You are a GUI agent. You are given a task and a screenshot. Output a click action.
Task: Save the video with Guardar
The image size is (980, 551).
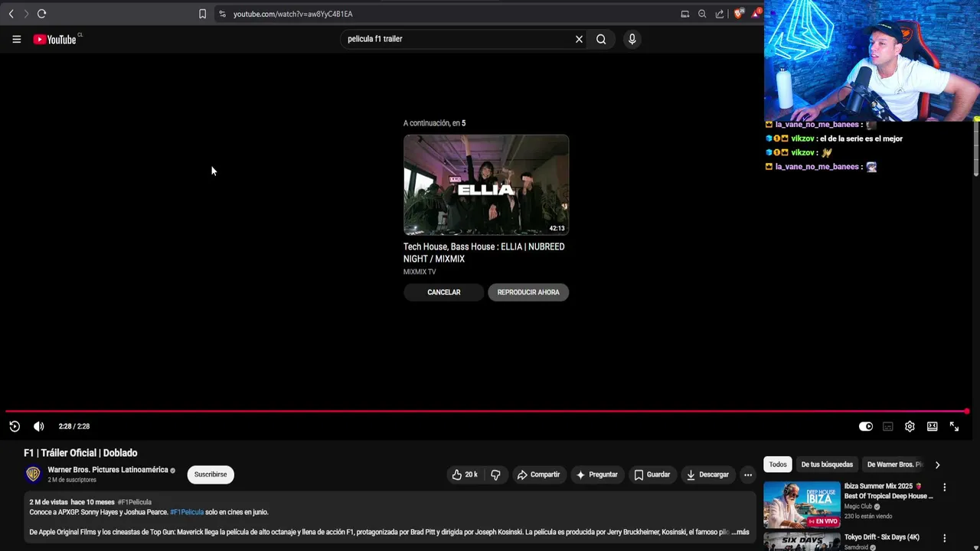click(x=652, y=474)
